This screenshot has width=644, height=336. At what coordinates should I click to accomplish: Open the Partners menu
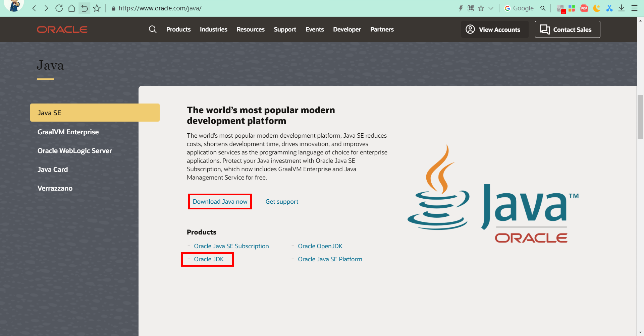click(382, 29)
